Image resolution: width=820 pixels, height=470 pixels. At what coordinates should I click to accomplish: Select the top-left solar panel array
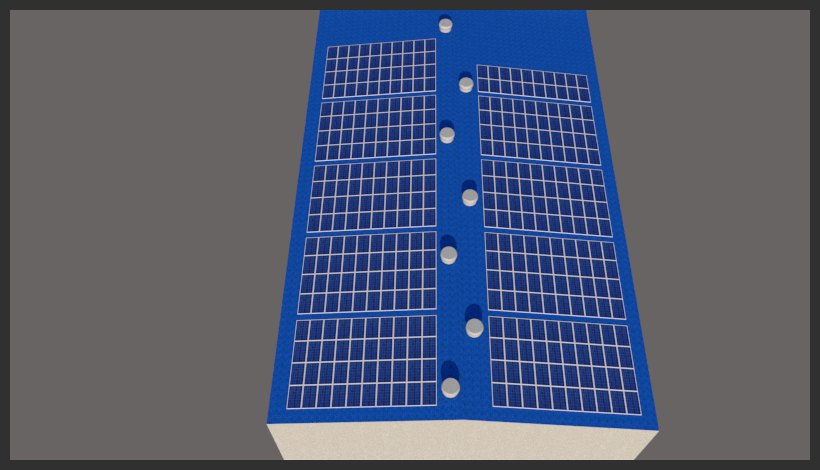pos(380,69)
